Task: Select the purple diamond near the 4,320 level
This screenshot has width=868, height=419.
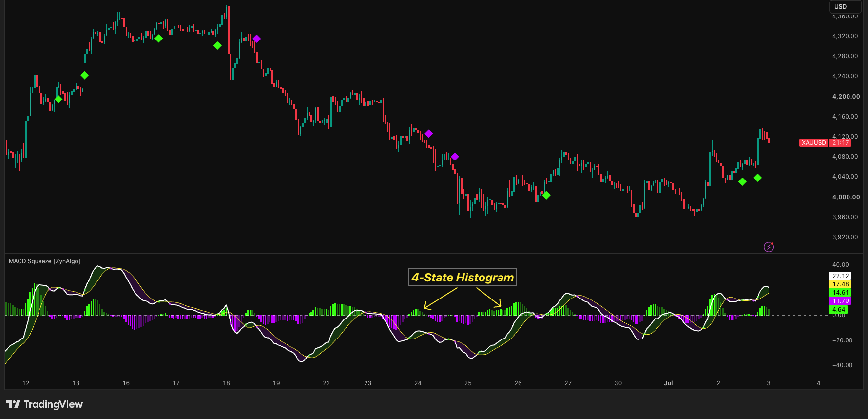Action: click(x=257, y=39)
